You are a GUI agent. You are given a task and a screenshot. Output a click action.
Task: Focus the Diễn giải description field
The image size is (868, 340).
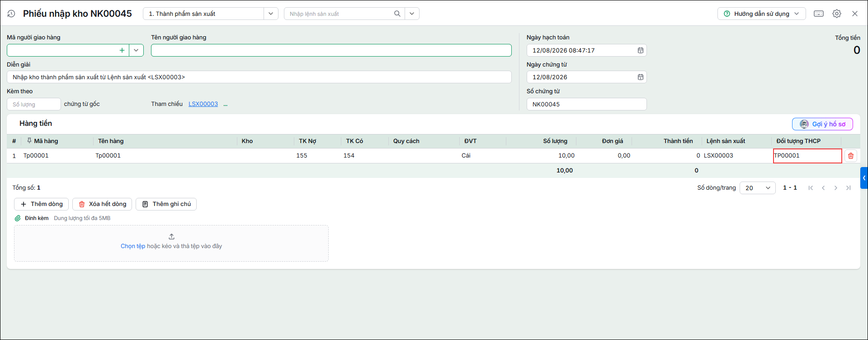pyautogui.click(x=259, y=77)
